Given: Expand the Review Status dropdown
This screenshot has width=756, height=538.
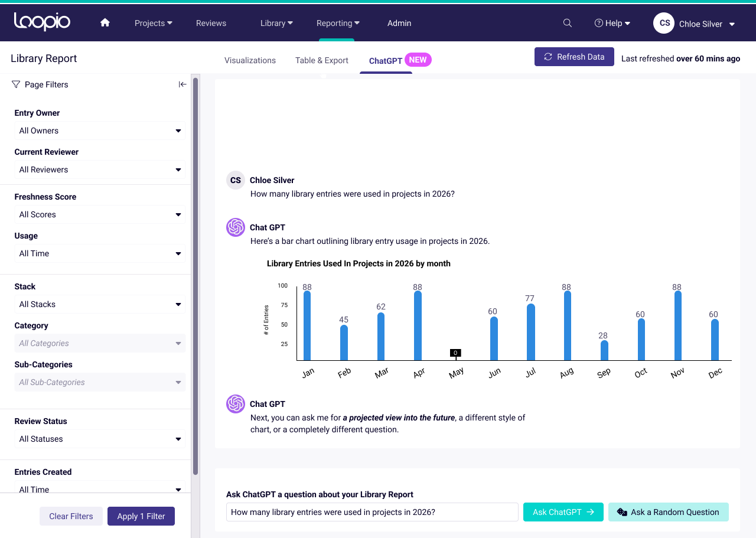Looking at the screenshot, I should (x=100, y=439).
